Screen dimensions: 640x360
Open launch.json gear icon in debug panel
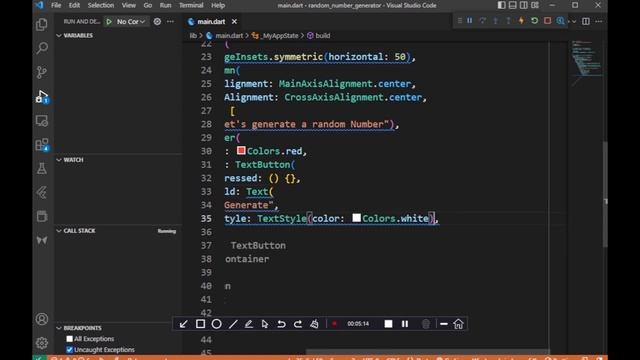tap(157, 22)
